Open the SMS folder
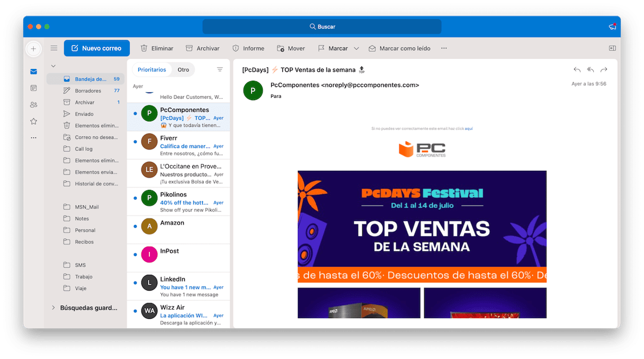Image resolution: width=644 pixels, height=359 pixels. (85, 265)
